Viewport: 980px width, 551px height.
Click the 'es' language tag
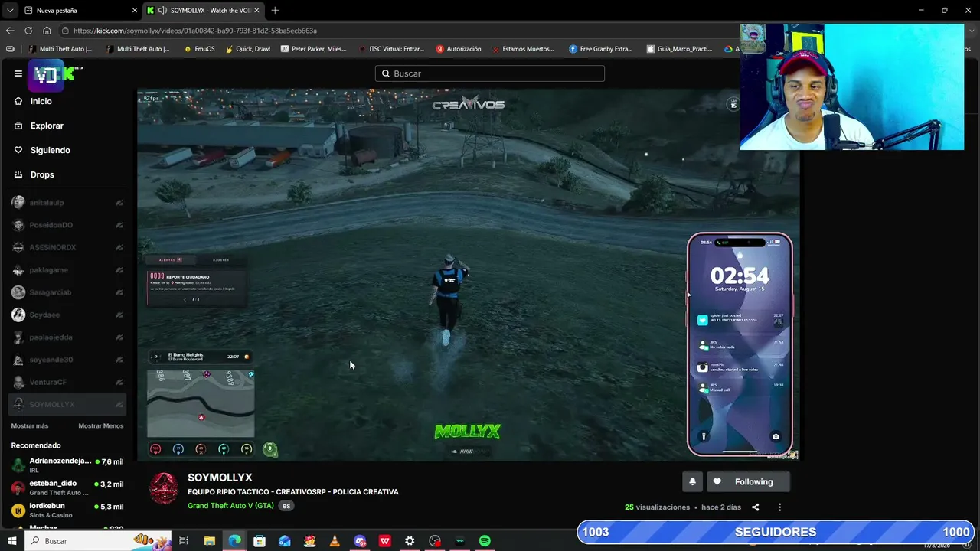click(x=286, y=505)
